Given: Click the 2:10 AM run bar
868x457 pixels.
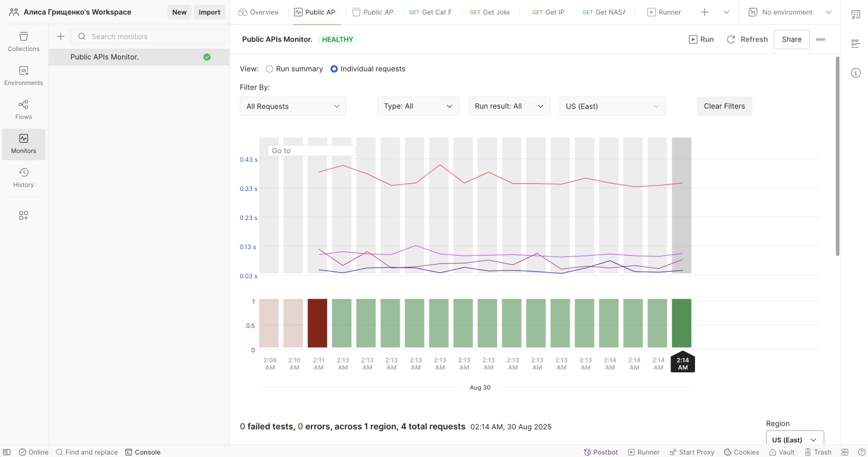Looking at the screenshot, I should pyautogui.click(x=293, y=323).
